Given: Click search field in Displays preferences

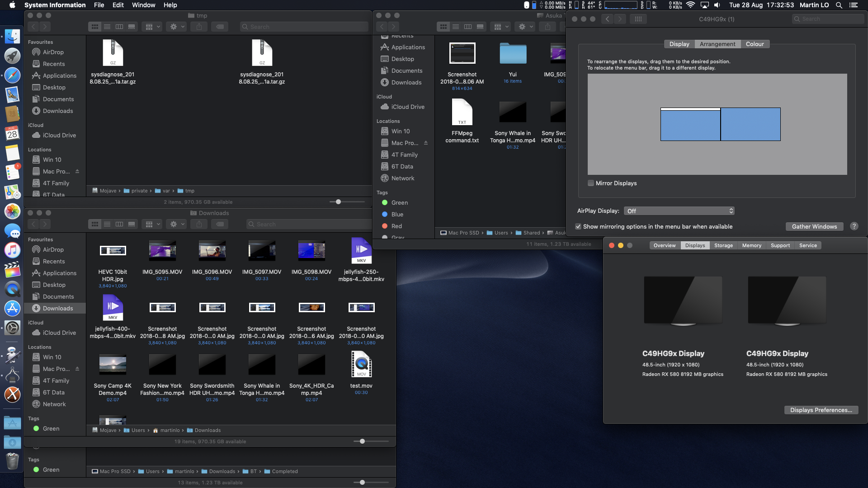Looking at the screenshot, I should (828, 19).
